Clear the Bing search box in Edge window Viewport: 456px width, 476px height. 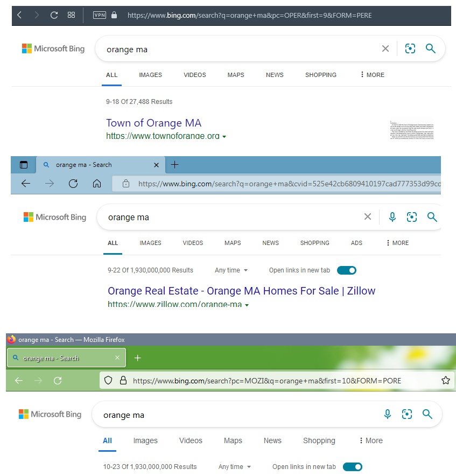368,217
